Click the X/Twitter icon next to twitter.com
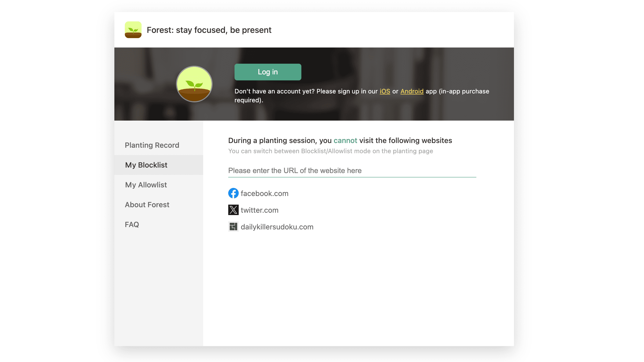Screen dimensions: 644x362 233,210
